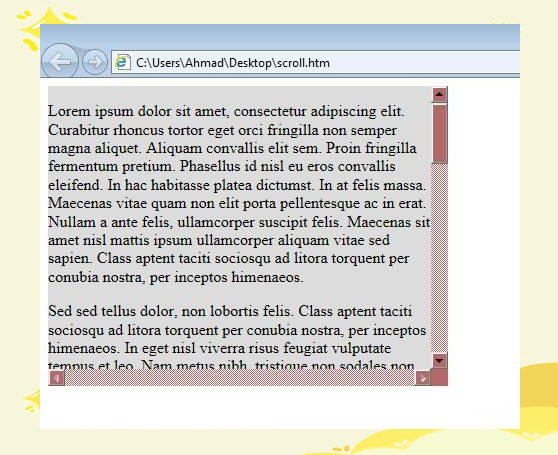Click the text "conubia nostra, per inceptos himenaeos."
558x455 pixels.
click(176, 277)
